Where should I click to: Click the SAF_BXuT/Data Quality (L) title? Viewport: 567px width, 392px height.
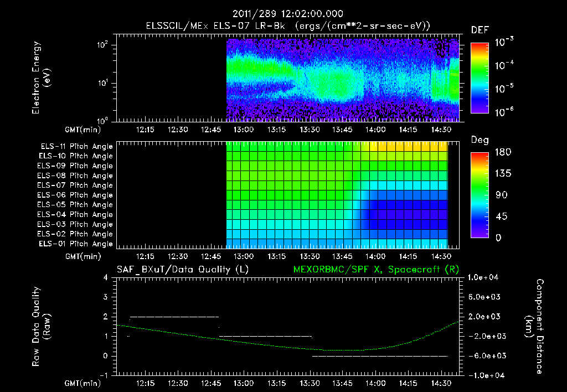183,270
